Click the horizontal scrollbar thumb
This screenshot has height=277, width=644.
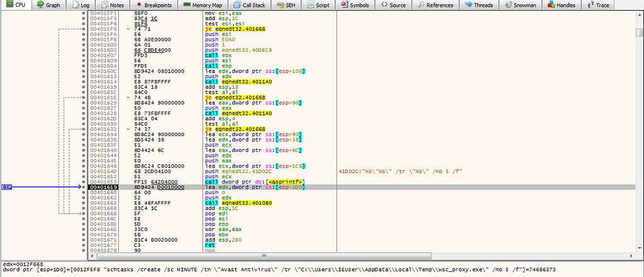264,256
